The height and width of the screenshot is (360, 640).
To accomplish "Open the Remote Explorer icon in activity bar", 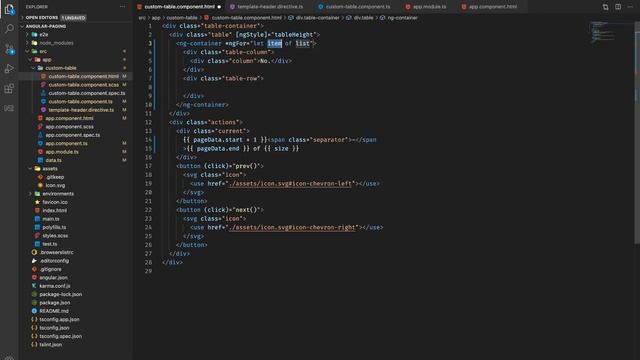I will 9,108.
